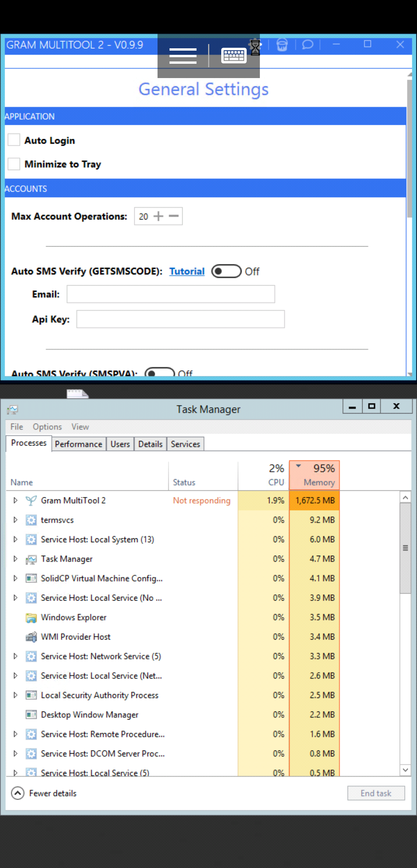
Task: Select the Not responding status text
Action: [x=202, y=500]
